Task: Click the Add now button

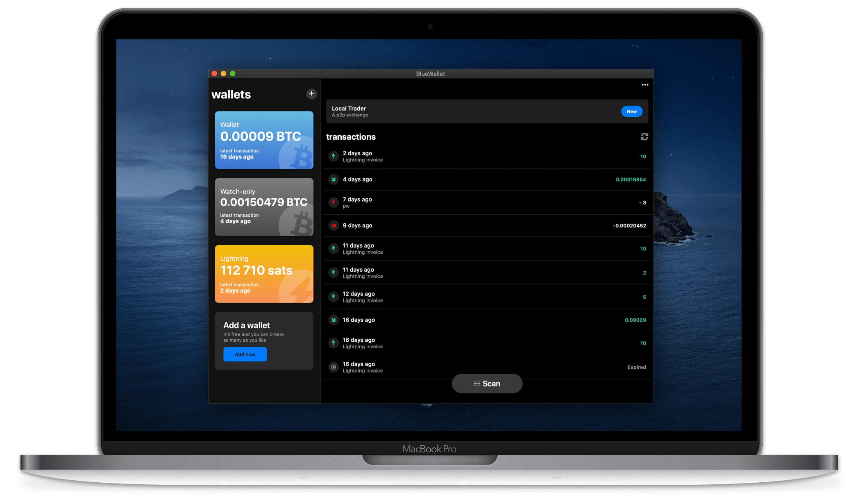Action: point(245,353)
